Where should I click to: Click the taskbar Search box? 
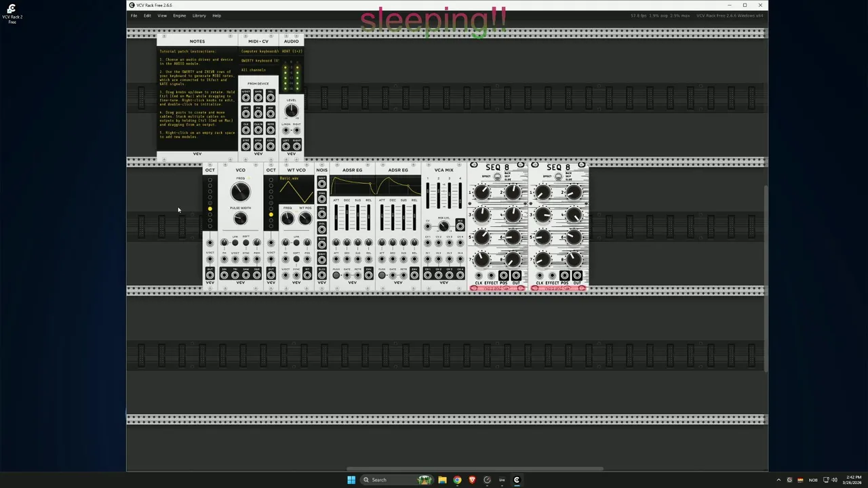[397, 480]
